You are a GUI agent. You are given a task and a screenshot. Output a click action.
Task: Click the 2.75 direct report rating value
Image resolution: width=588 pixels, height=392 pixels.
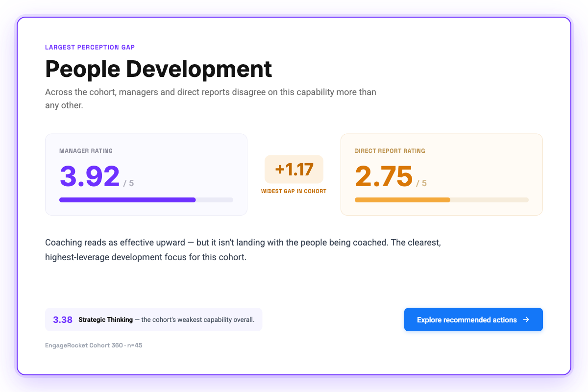pos(384,176)
